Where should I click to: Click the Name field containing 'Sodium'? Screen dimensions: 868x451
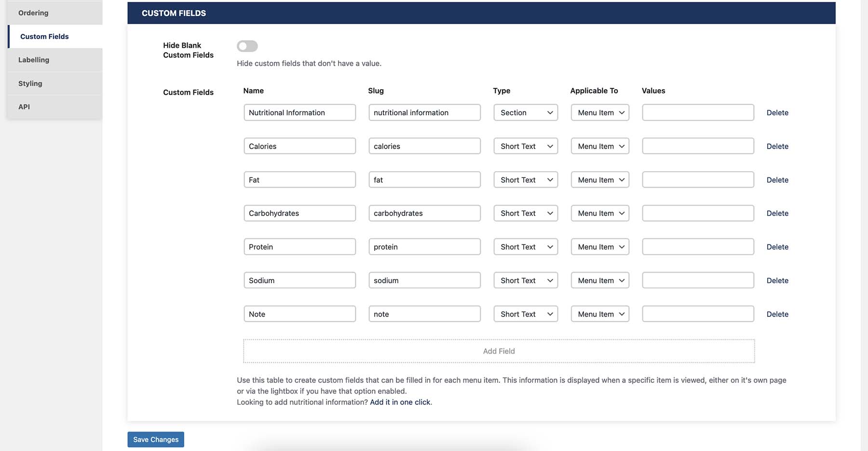(x=299, y=280)
